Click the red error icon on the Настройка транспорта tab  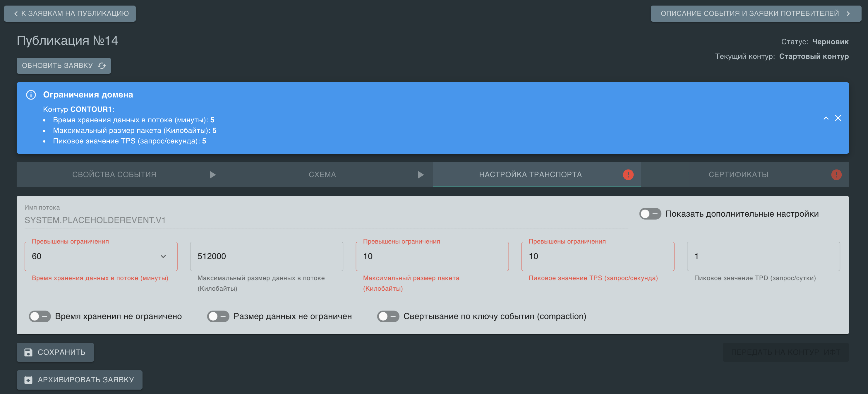coord(628,174)
